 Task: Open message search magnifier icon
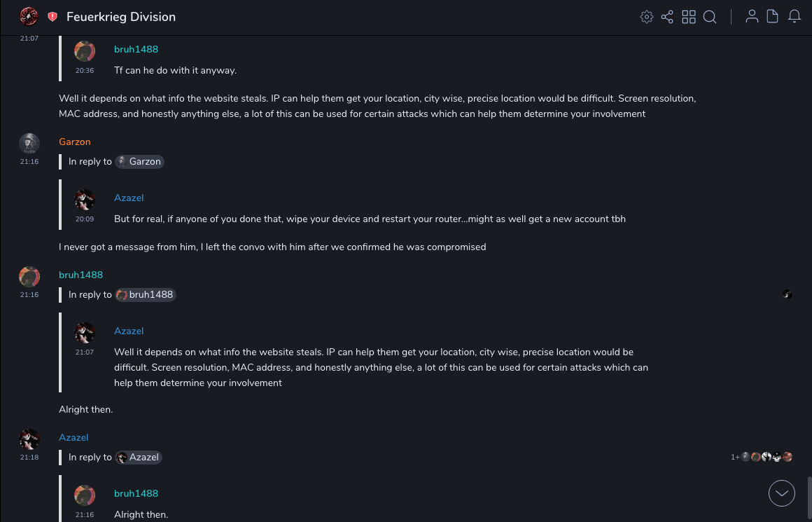710,17
